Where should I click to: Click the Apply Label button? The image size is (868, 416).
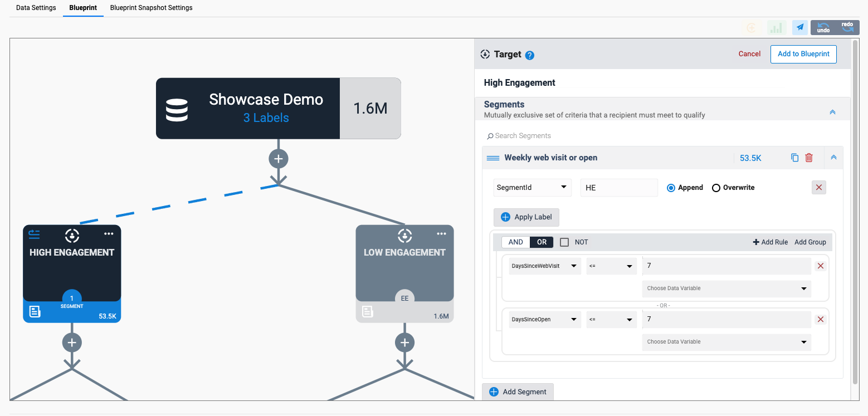(526, 217)
